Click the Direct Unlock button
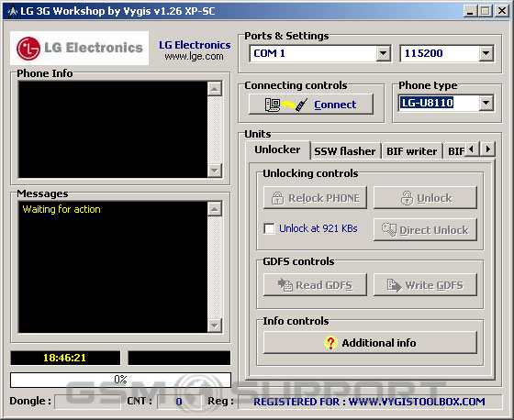 425,230
